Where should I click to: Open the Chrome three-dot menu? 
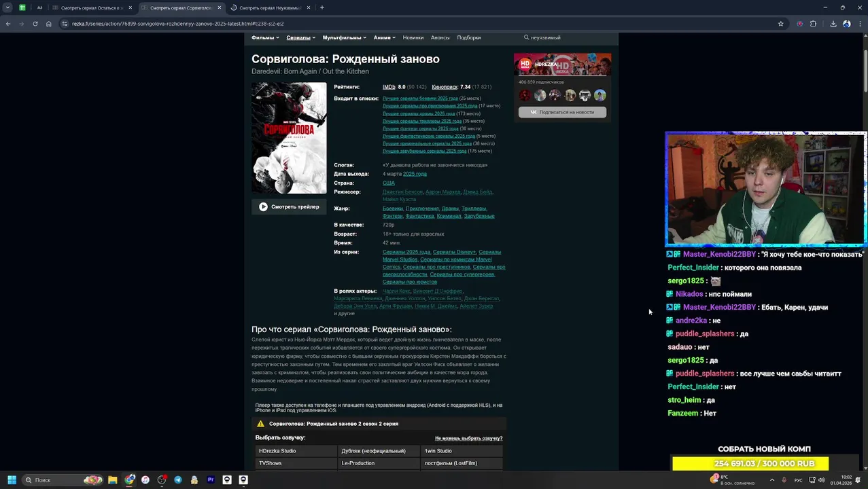click(860, 24)
